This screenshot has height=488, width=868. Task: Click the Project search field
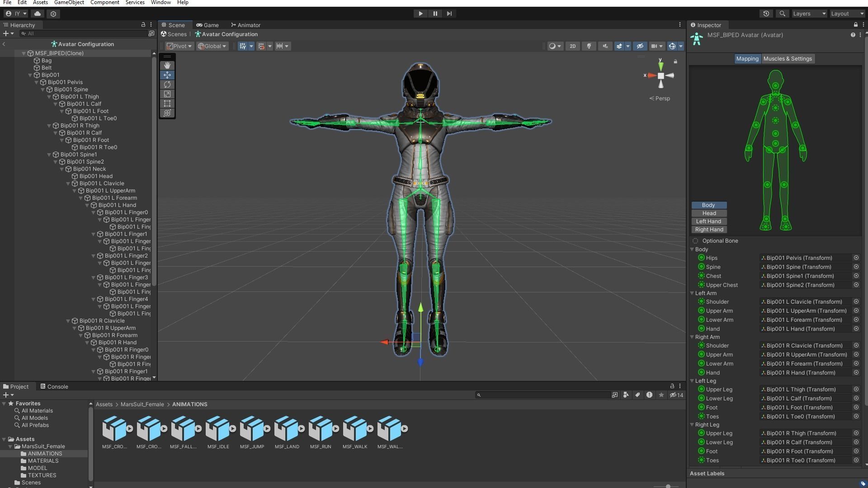coord(542,395)
